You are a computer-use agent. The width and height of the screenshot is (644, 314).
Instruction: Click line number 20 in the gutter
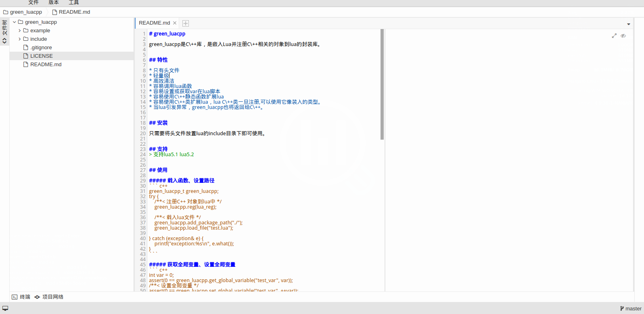(x=143, y=134)
